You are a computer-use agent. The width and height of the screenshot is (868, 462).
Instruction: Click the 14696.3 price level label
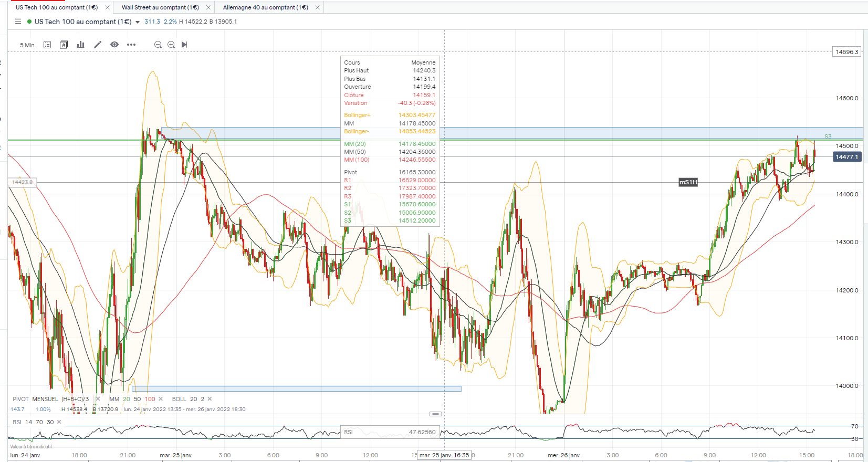tap(846, 52)
